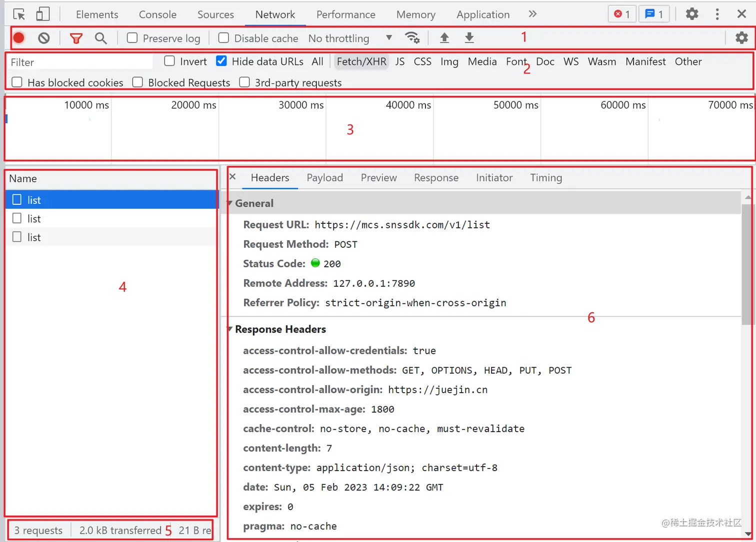The width and height of the screenshot is (756, 542).
Task: Activate the inspect element picker icon
Action: tap(19, 14)
